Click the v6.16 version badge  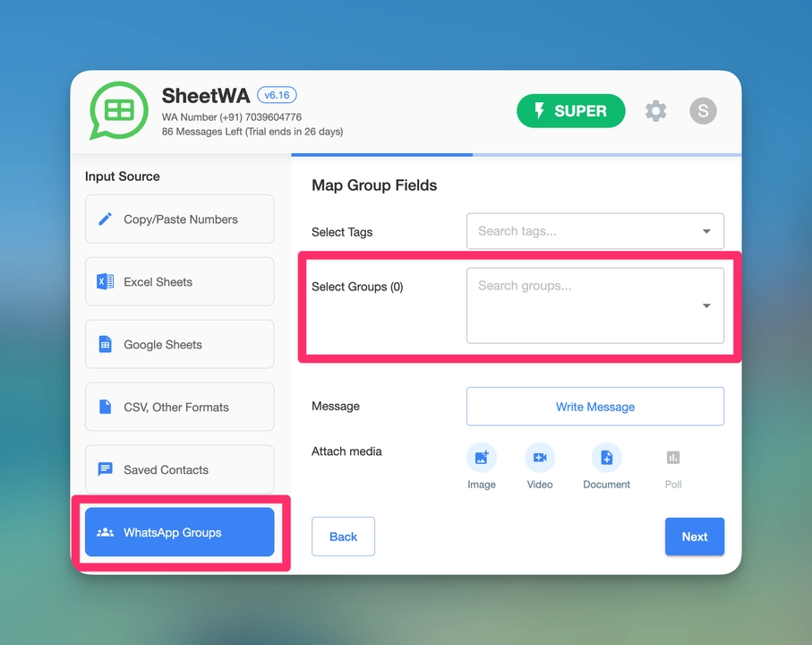(x=277, y=95)
